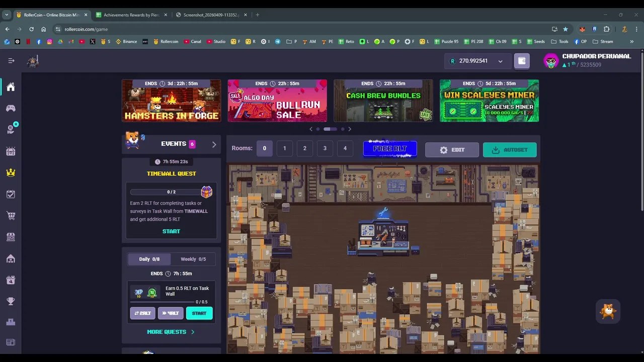Viewport: 644px width, 362px height.
Task: Start the Earn 0.5 RLT daily task
Action: coord(199,313)
